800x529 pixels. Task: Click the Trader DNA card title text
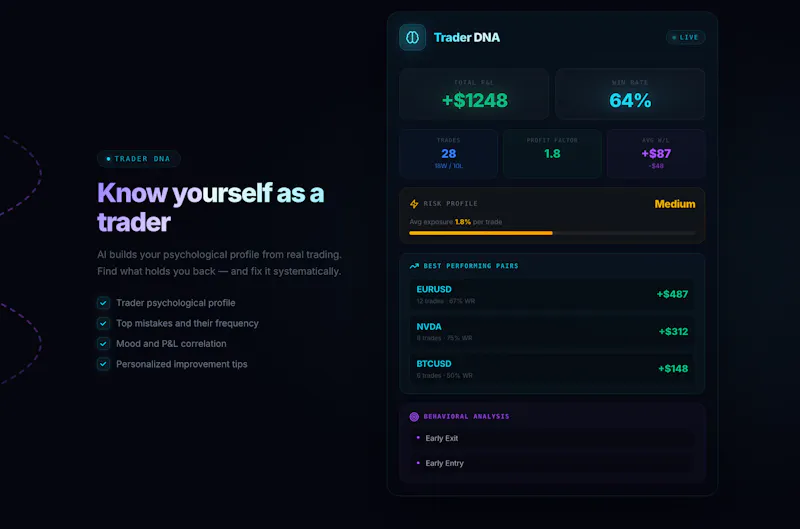click(x=466, y=38)
